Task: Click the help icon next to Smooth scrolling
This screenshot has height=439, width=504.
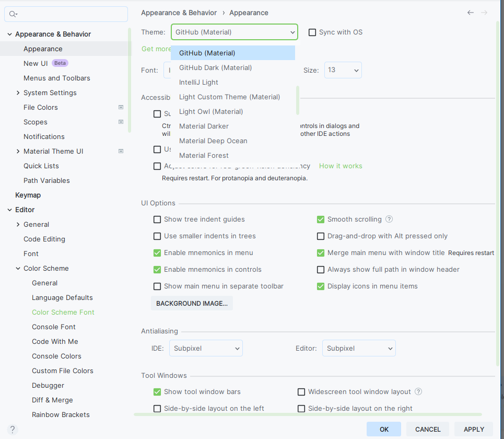Action: (389, 219)
